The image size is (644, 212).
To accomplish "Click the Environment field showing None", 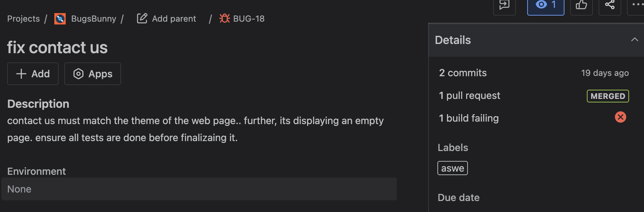I will click(199, 189).
